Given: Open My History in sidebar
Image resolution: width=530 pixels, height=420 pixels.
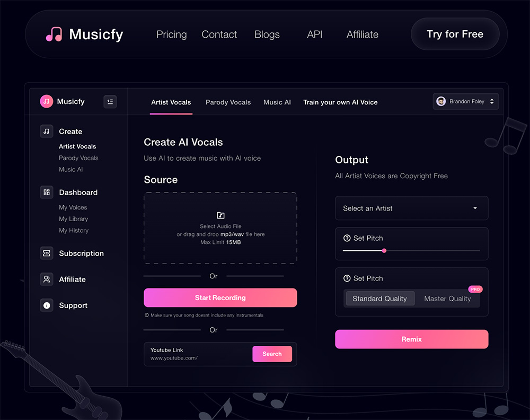Looking at the screenshot, I should pos(74,230).
